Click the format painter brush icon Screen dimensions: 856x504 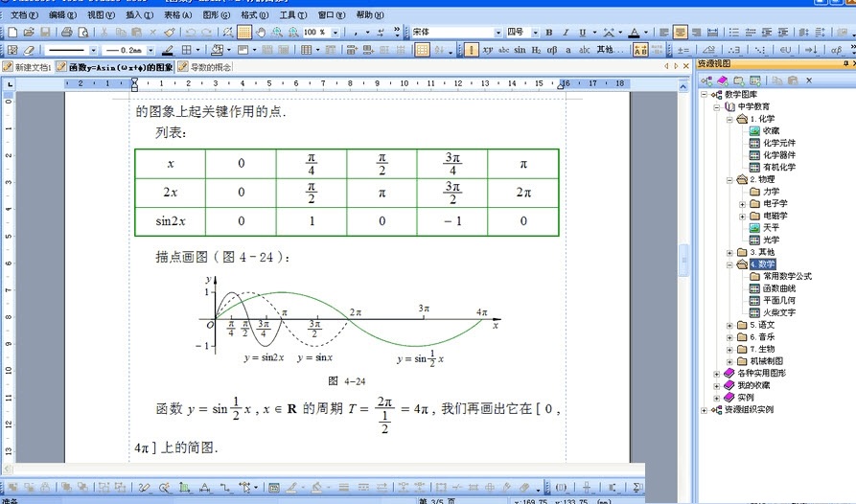point(170,33)
